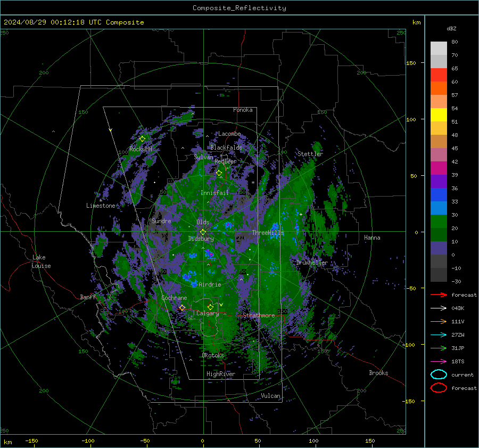The width and height of the screenshot is (479, 448).
Task: Click the ThreeHills city label
Action: coord(268,233)
